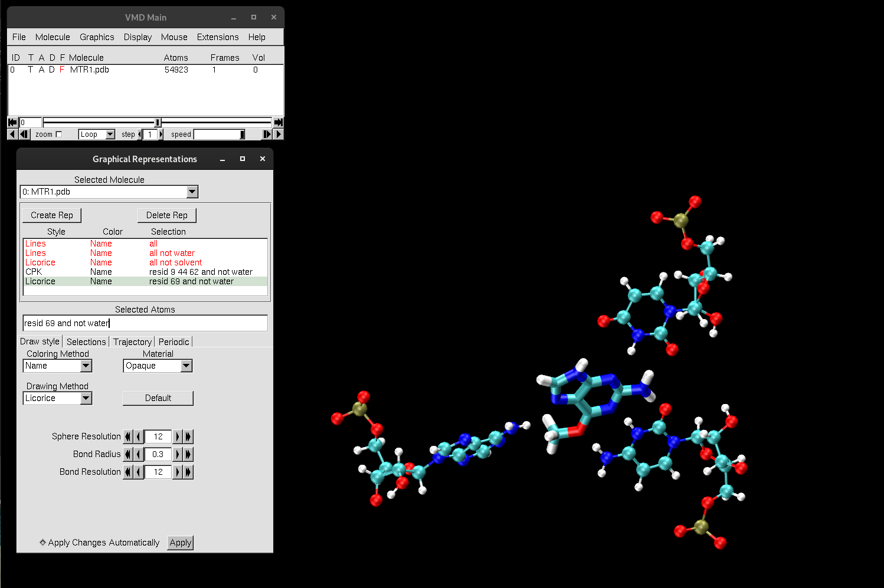Jump to the first animation frame
This screenshot has width=884, height=588.
[x=12, y=123]
